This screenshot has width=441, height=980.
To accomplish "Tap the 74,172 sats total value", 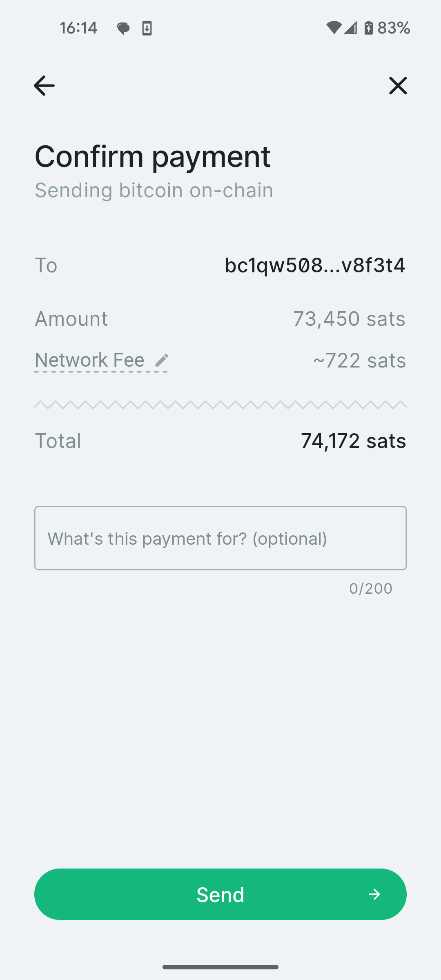I will tap(353, 441).
